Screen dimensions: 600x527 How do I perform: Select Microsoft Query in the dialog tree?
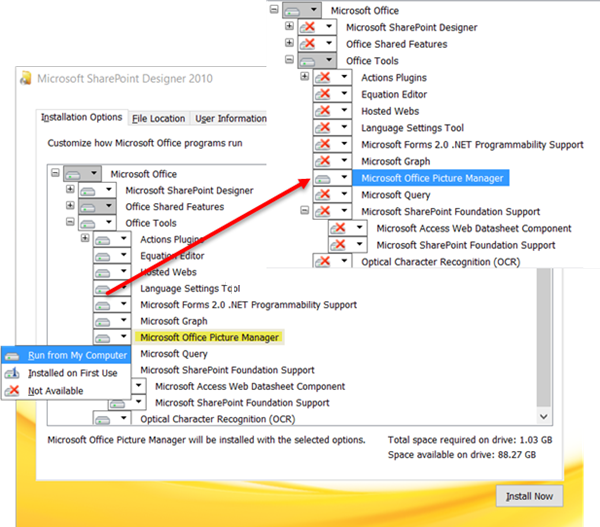click(x=174, y=354)
